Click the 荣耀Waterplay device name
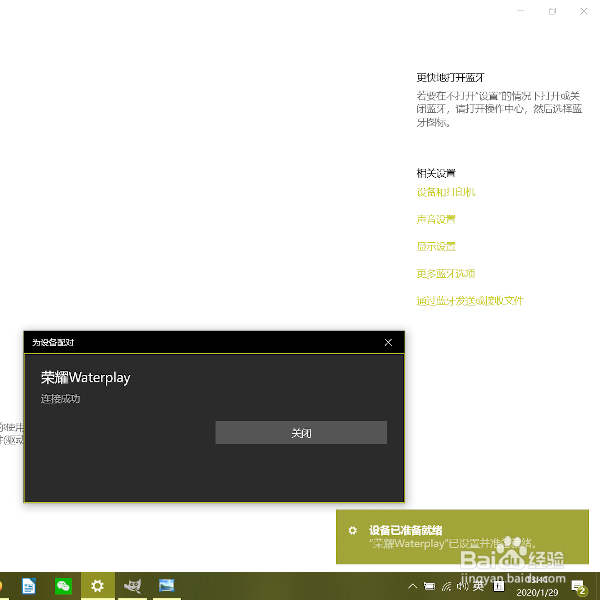 pos(86,378)
